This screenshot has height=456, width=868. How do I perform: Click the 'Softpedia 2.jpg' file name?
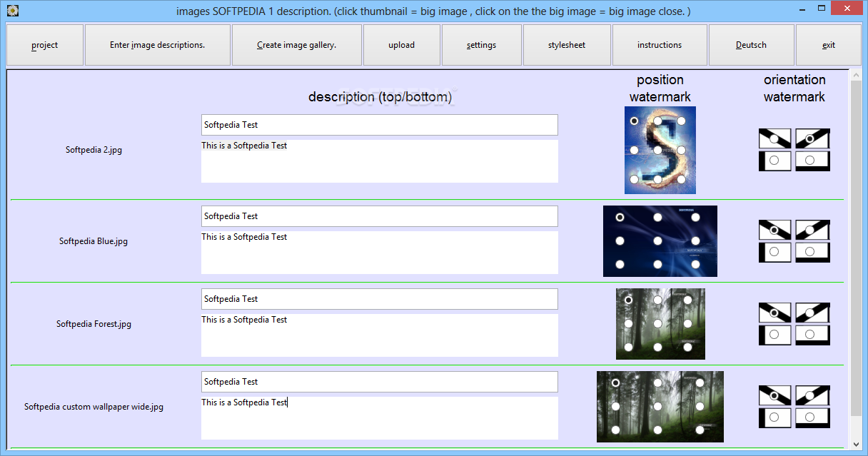pos(94,150)
